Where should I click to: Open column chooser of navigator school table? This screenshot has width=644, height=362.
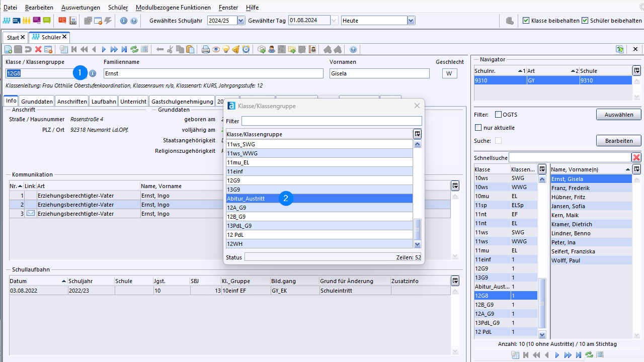click(636, 71)
